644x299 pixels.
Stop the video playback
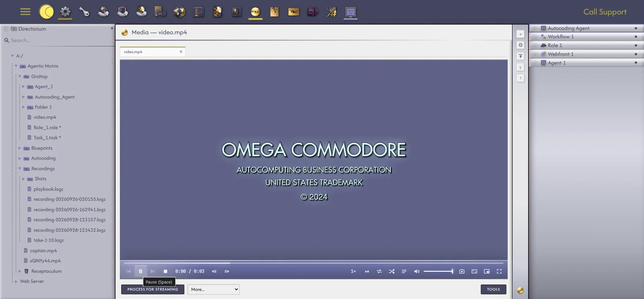click(165, 272)
